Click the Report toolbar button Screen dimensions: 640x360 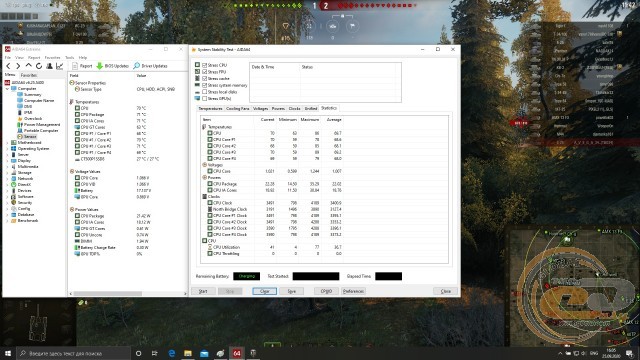tap(82, 66)
